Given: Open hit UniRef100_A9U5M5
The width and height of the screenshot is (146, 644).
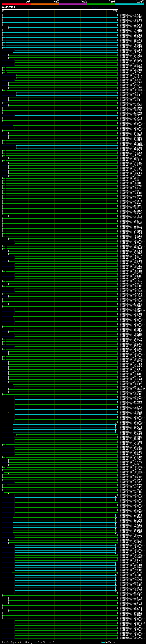Looking at the screenshot, I should pos(131,17).
